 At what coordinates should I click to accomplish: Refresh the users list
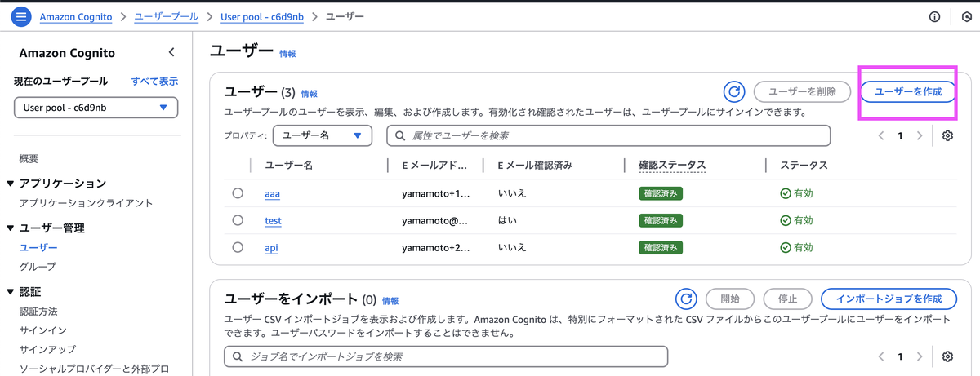[735, 91]
